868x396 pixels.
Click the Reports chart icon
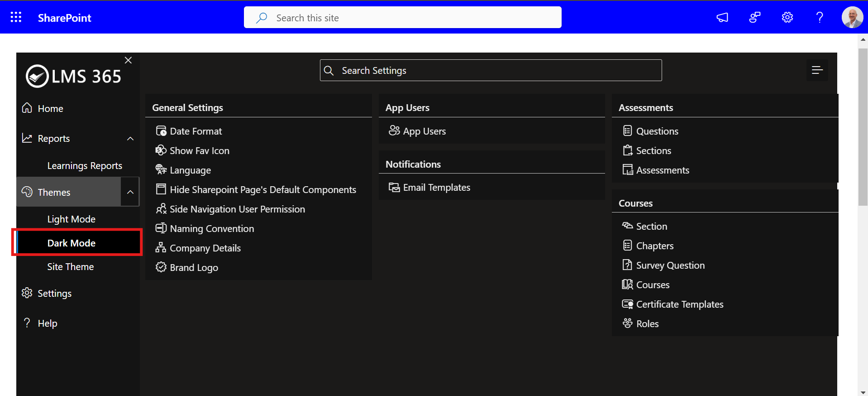(27, 138)
